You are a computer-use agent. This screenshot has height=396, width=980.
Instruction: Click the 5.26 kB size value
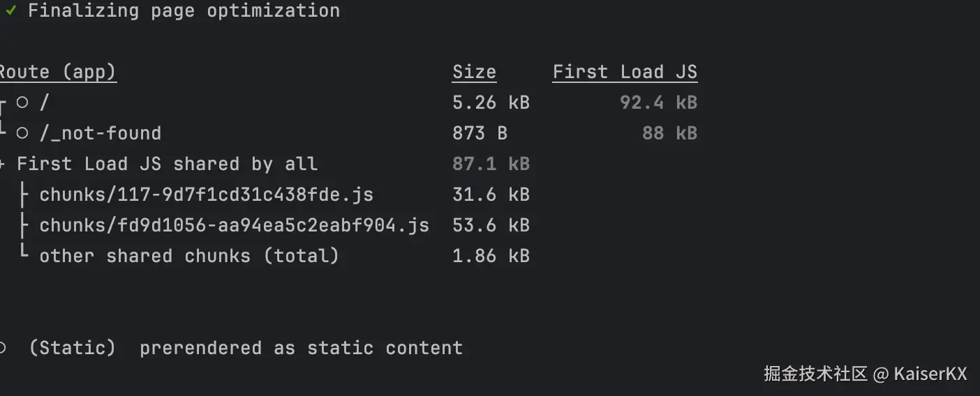(x=491, y=102)
